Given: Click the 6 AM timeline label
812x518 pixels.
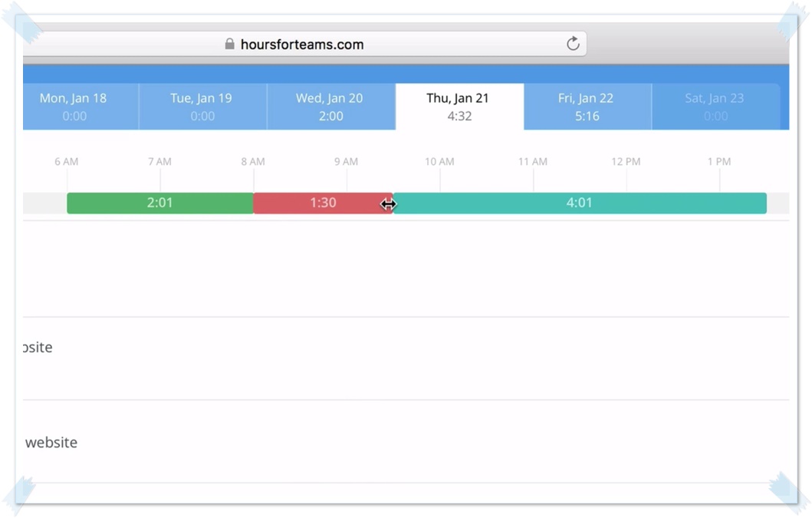Looking at the screenshot, I should point(67,162).
